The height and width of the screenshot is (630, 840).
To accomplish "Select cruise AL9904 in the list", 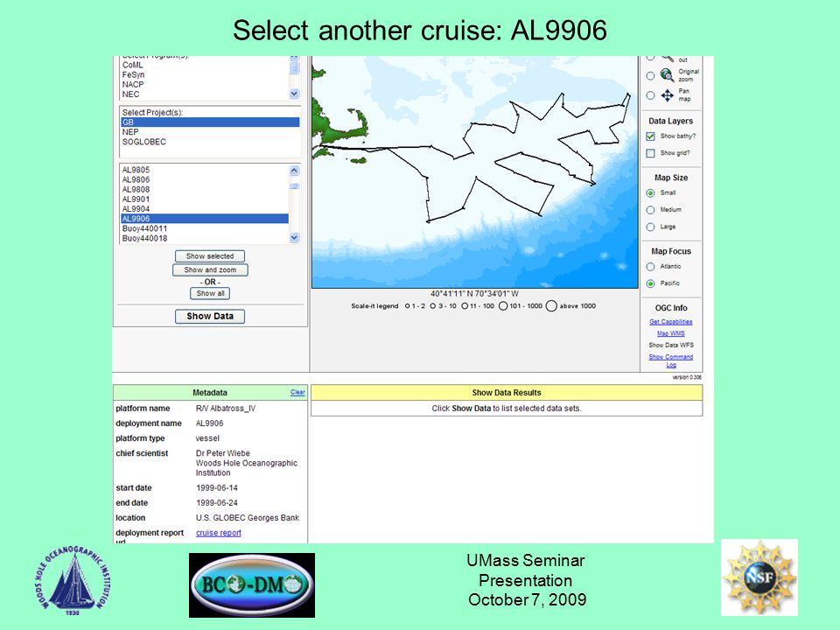I will pos(205,209).
